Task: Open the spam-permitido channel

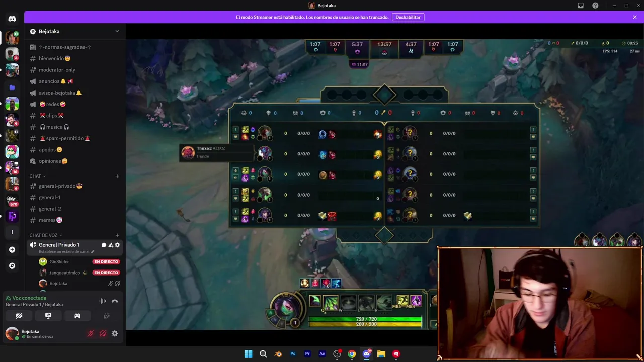Action: 75,138
